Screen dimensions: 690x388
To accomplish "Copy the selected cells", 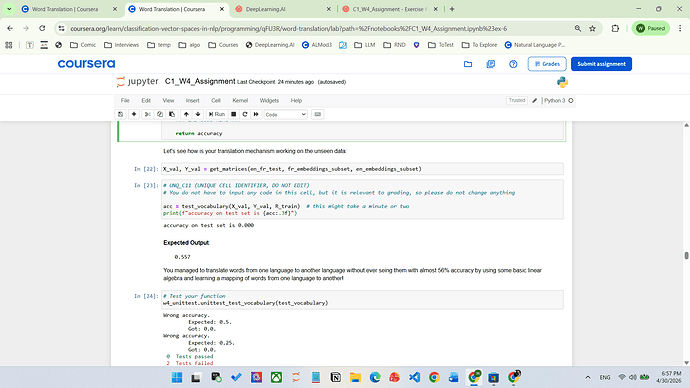I will (x=160, y=114).
